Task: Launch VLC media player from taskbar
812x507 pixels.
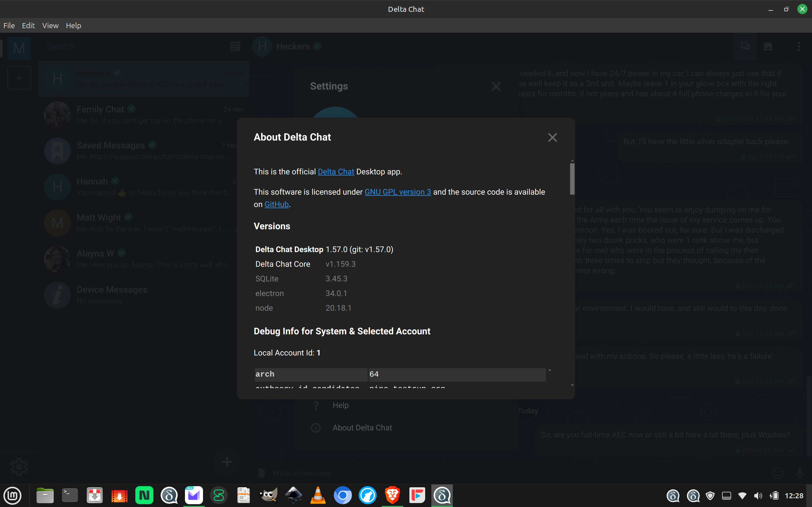Action: point(318,495)
